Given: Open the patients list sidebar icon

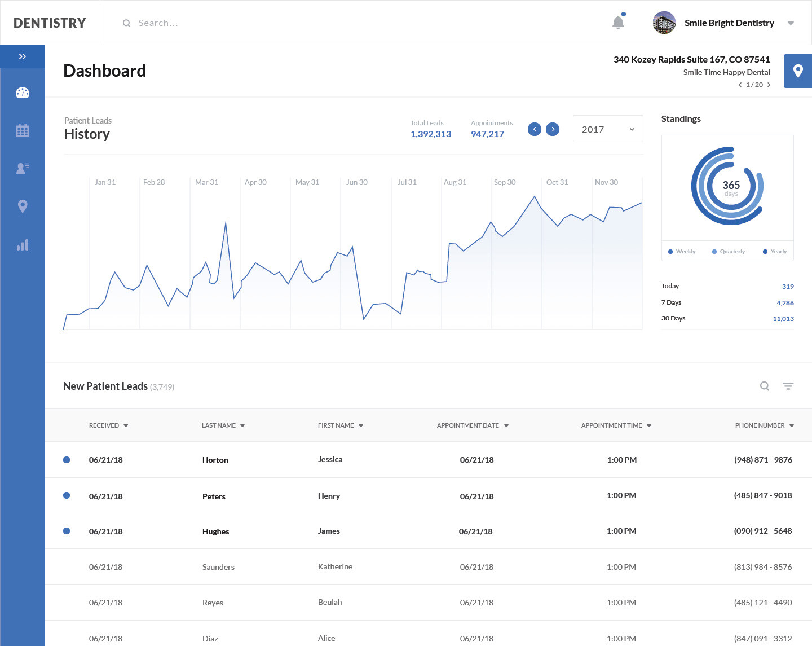Looking at the screenshot, I should coord(23,168).
